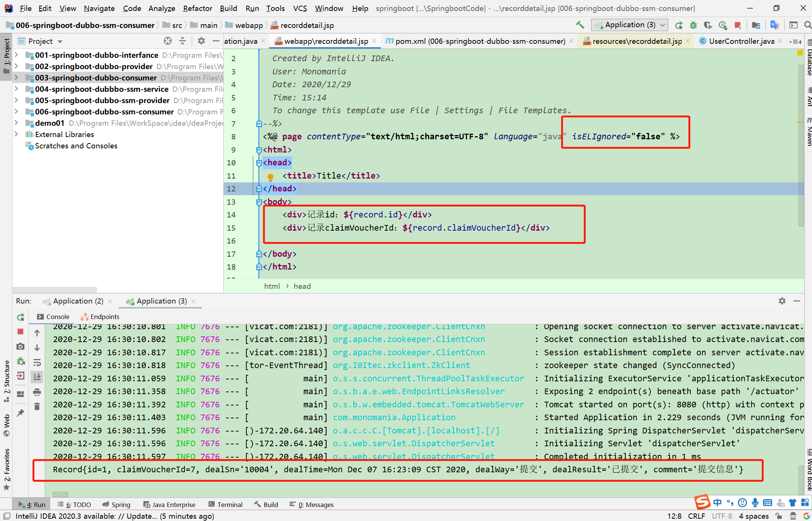This screenshot has width=812, height=521.
Task: Open Project panel gear options
Action: pos(201,41)
